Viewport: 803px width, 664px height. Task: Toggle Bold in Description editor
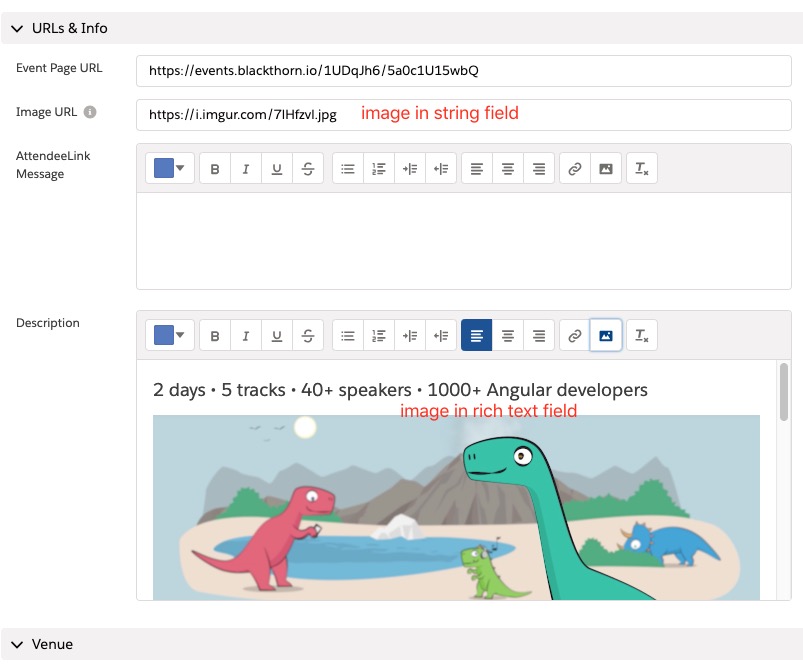(215, 335)
